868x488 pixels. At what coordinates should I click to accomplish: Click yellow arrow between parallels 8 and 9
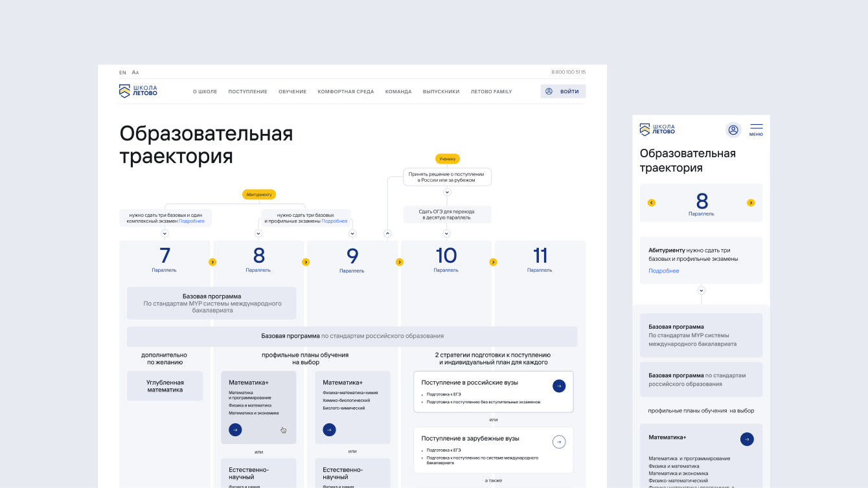coord(306,262)
